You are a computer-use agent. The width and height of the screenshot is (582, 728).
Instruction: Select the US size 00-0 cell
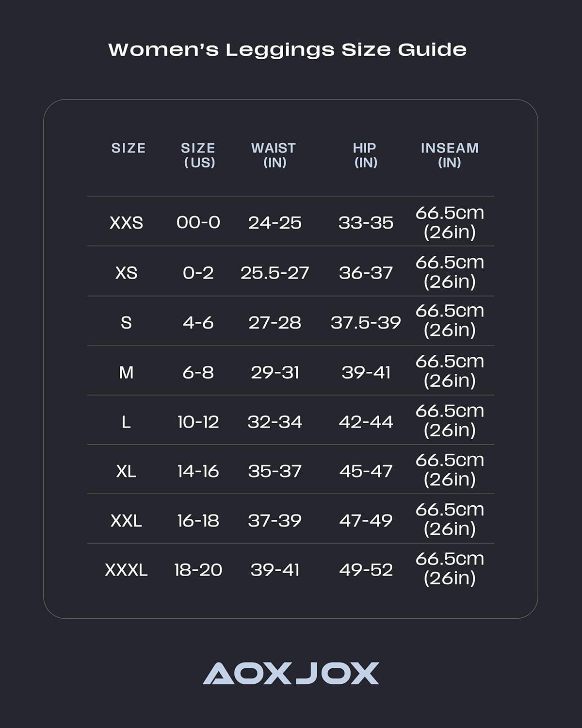pos(198,223)
